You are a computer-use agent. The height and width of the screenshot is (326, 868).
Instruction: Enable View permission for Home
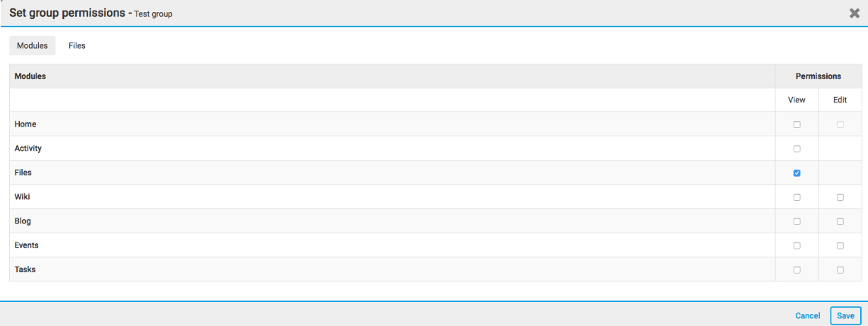[x=797, y=124]
